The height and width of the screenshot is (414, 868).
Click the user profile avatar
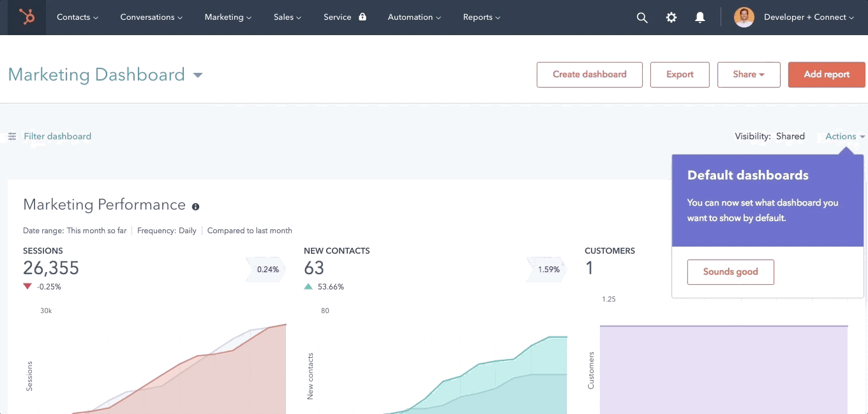744,17
